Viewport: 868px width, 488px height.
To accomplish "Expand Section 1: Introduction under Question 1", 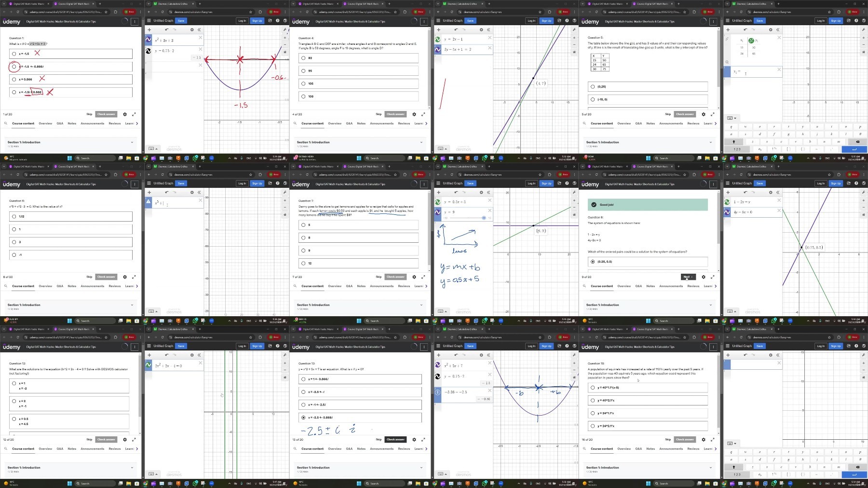I will (70, 144).
